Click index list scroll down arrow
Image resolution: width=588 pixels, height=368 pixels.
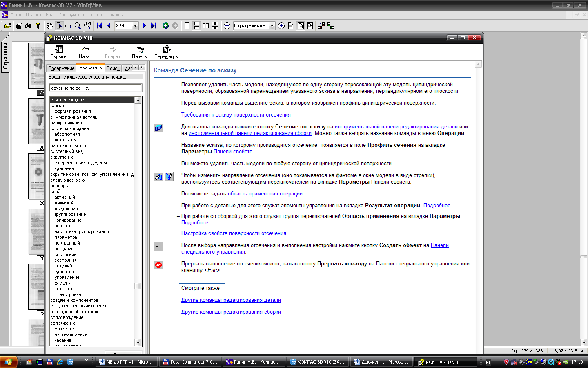(138, 343)
